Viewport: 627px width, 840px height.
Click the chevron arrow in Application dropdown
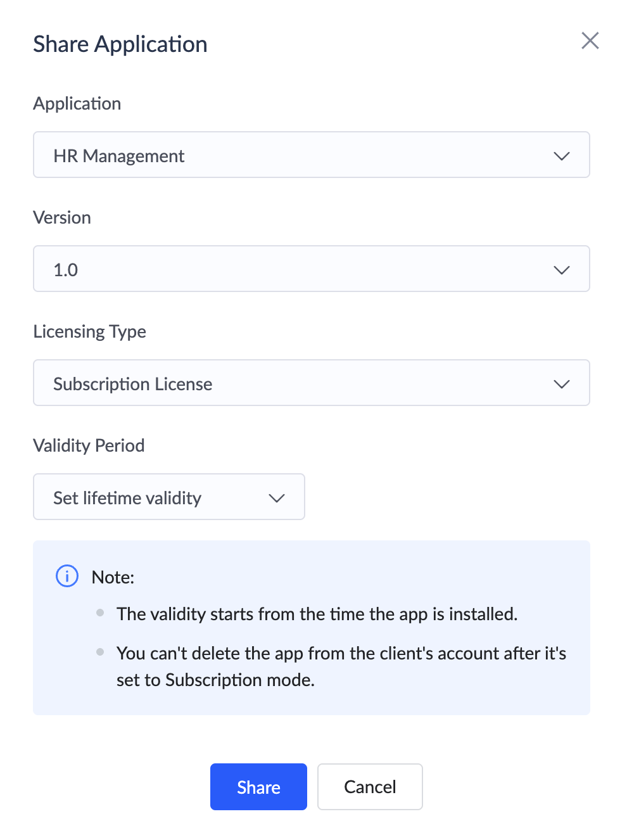(x=561, y=156)
